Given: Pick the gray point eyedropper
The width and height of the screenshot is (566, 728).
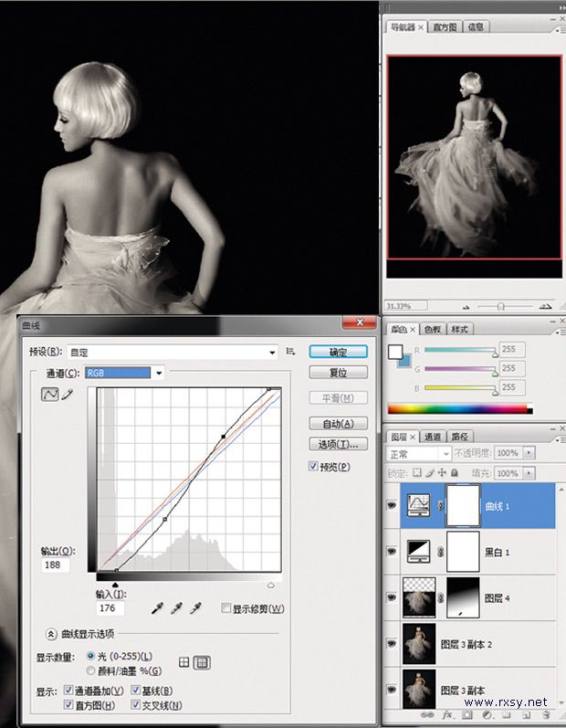Looking at the screenshot, I should point(176,607).
